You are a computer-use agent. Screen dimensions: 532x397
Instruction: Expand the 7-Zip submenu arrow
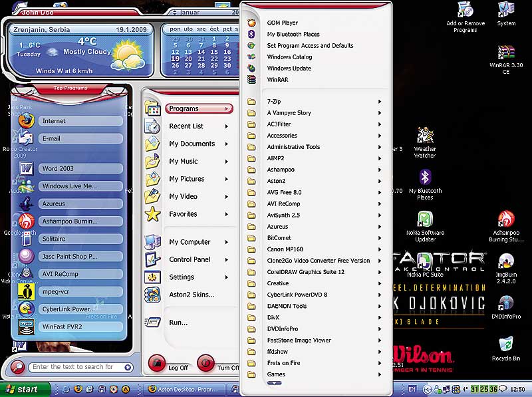click(380, 102)
